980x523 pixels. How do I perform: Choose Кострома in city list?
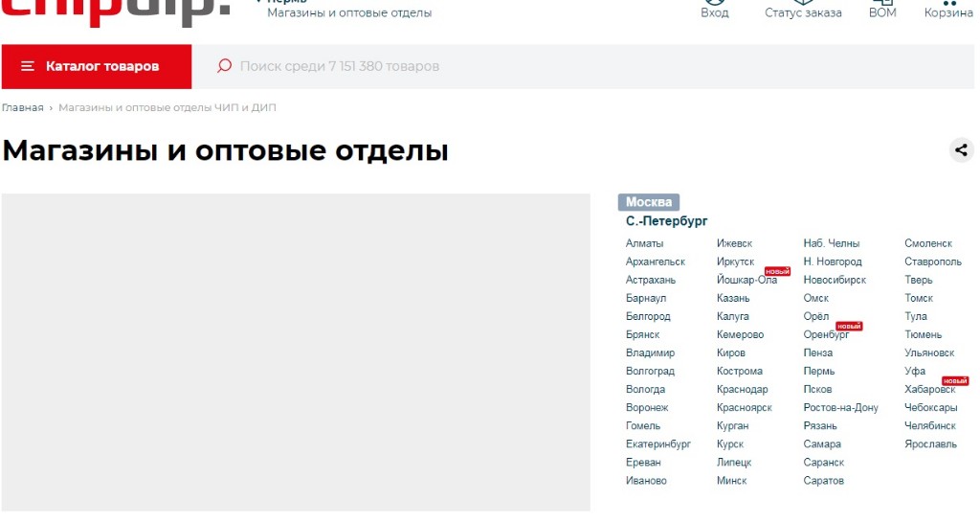click(740, 371)
